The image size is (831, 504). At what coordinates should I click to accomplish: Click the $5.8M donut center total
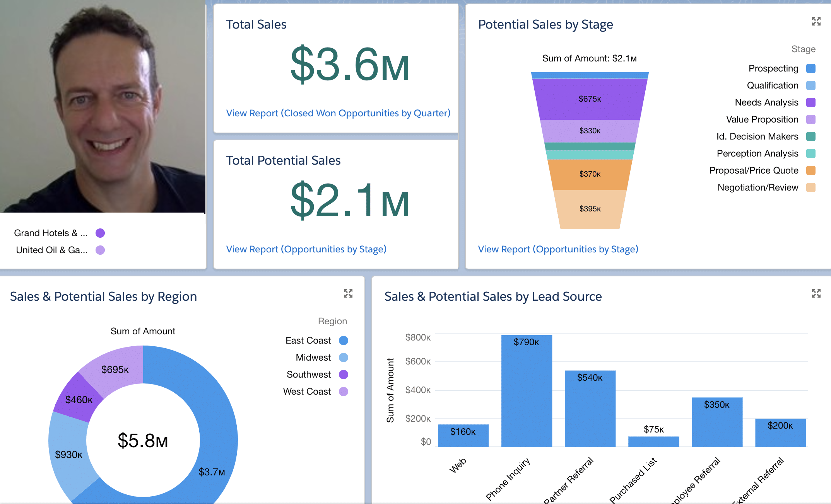tap(143, 441)
